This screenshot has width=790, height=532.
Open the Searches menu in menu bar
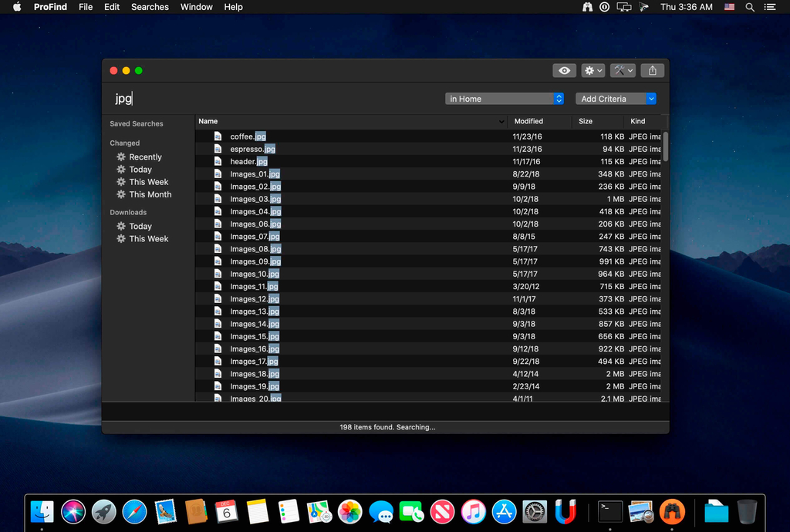click(x=150, y=7)
